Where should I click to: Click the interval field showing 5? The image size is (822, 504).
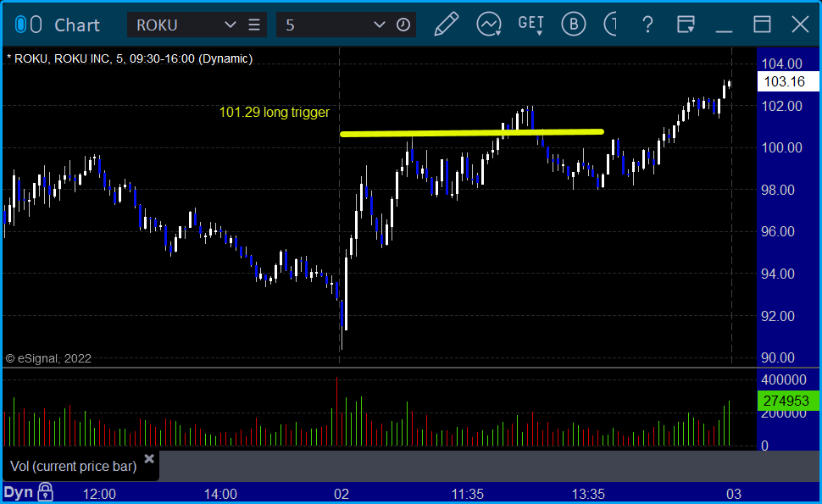pos(325,25)
